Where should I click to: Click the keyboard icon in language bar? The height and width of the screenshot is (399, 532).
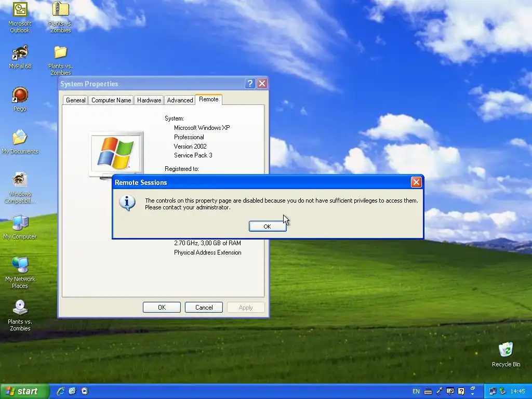click(x=428, y=392)
